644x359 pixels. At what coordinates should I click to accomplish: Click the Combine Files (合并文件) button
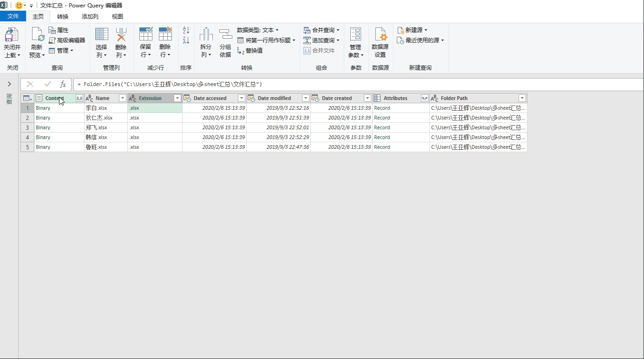[x=319, y=51]
